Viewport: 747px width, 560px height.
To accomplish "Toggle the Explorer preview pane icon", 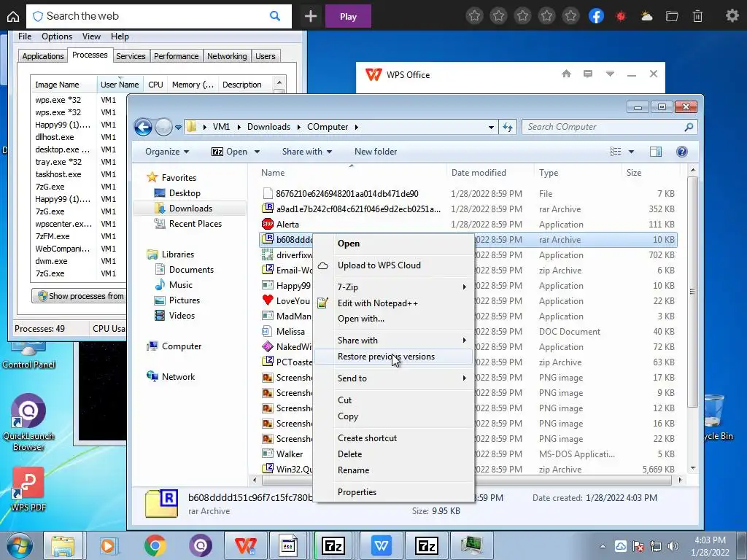I will pyautogui.click(x=656, y=152).
